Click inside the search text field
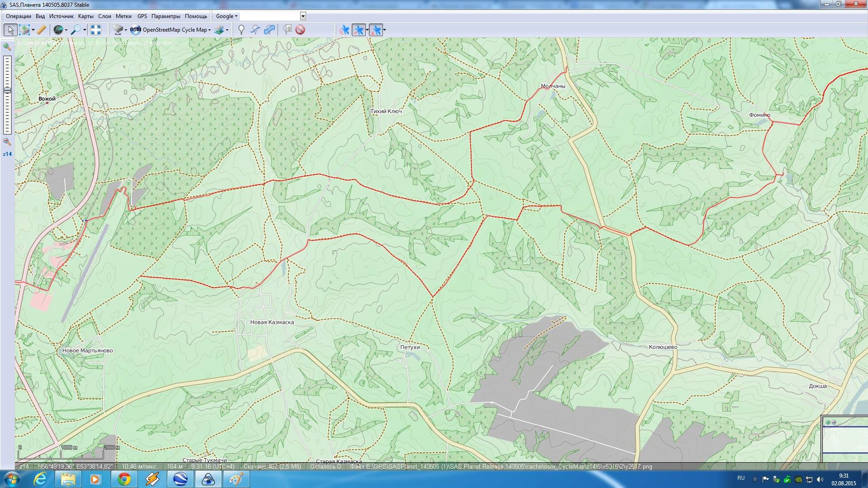The height and width of the screenshot is (488, 868). pyautogui.click(x=270, y=16)
